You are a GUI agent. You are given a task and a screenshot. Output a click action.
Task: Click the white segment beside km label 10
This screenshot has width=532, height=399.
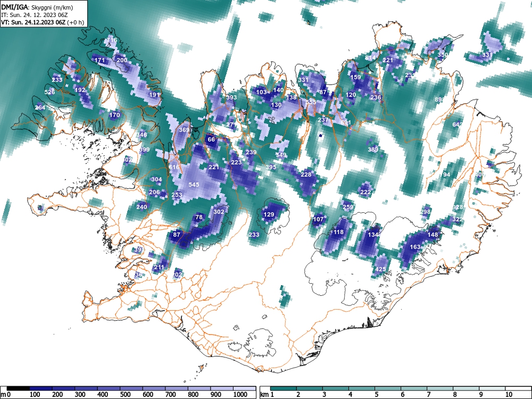click(x=518, y=388)
